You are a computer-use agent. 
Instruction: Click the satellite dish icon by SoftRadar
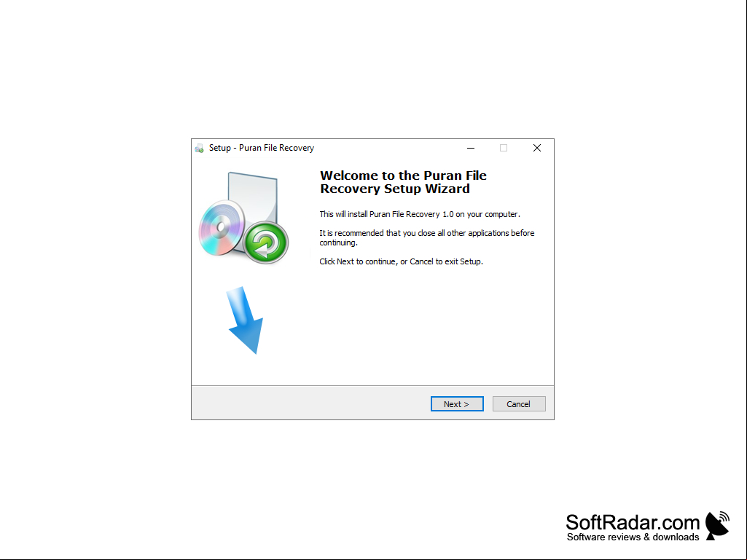tap(717, 526)
